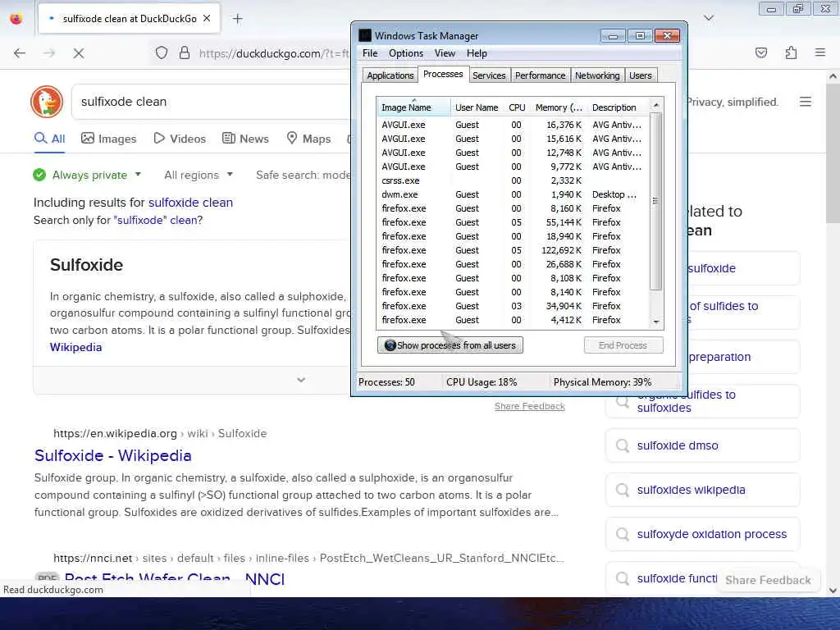Click the Show processes from all users button

click(x=450, y=345)
